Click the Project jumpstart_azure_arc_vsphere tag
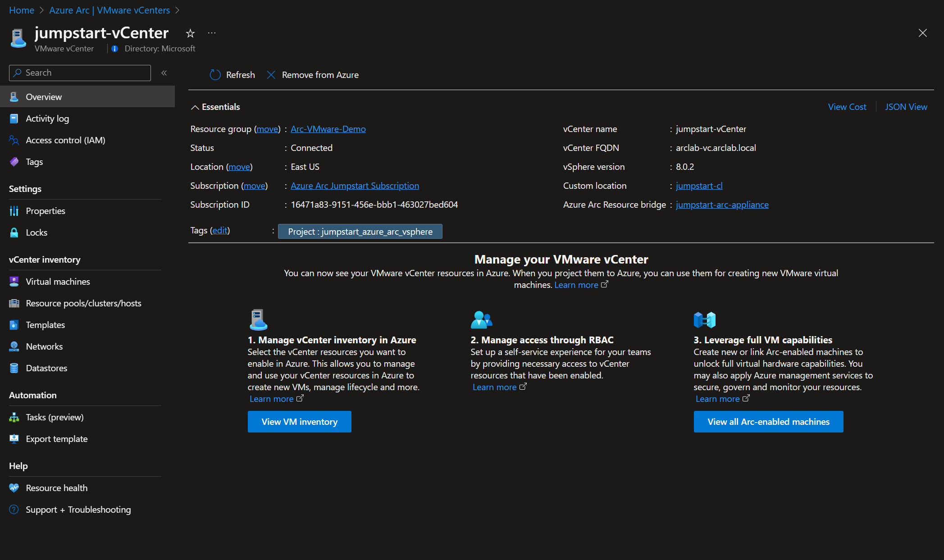944x560 pixels. tap(360, 232)
